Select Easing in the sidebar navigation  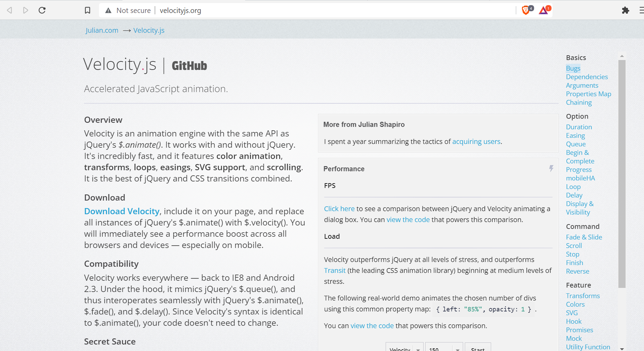pyautogui.click(x=575, y=135)
